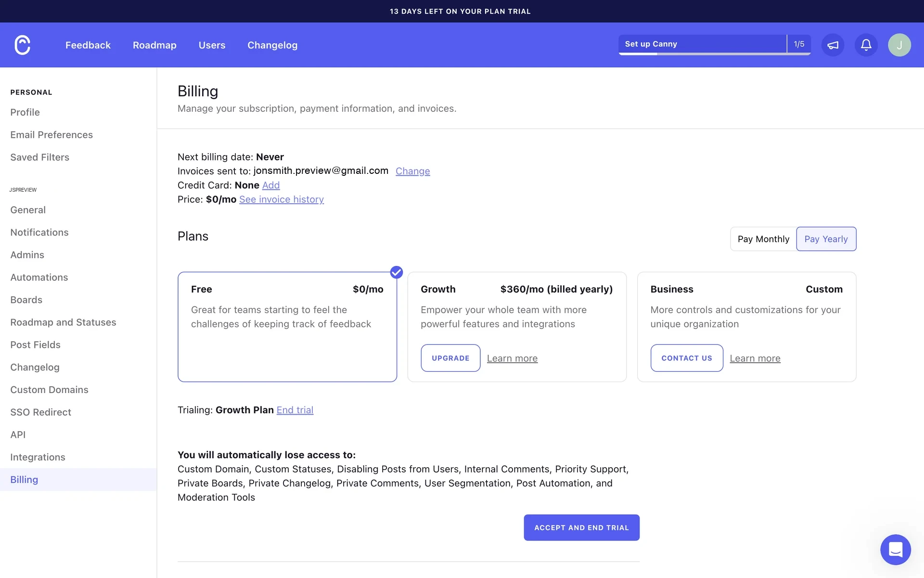Click the End trial link
The image size is (924, 578).
pos(295,410)
